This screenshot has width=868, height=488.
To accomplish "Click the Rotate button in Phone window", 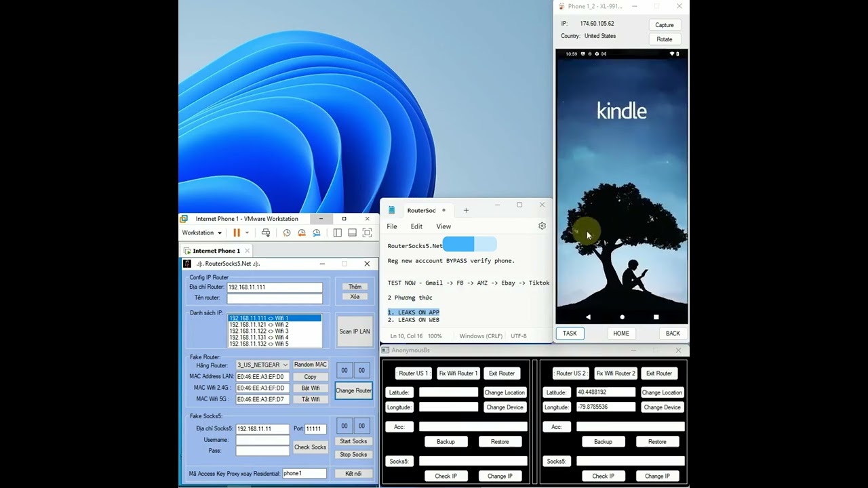I will click(x=665, y=39).
